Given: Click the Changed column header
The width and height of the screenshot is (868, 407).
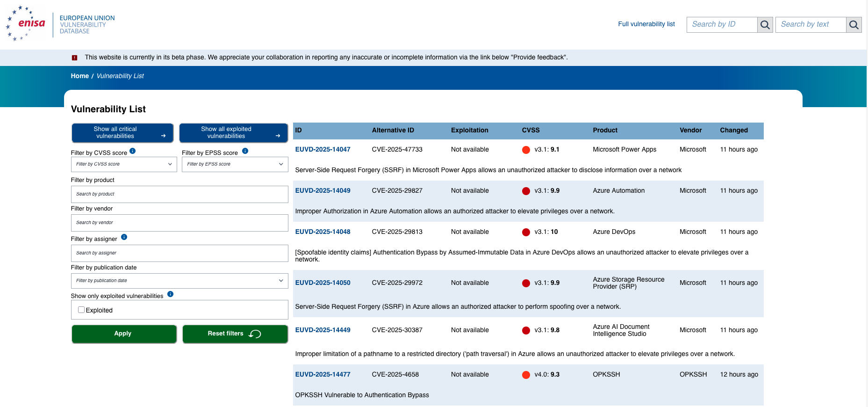Looking at the screenshot, I should pyautogui.click(x=734, y=131).
